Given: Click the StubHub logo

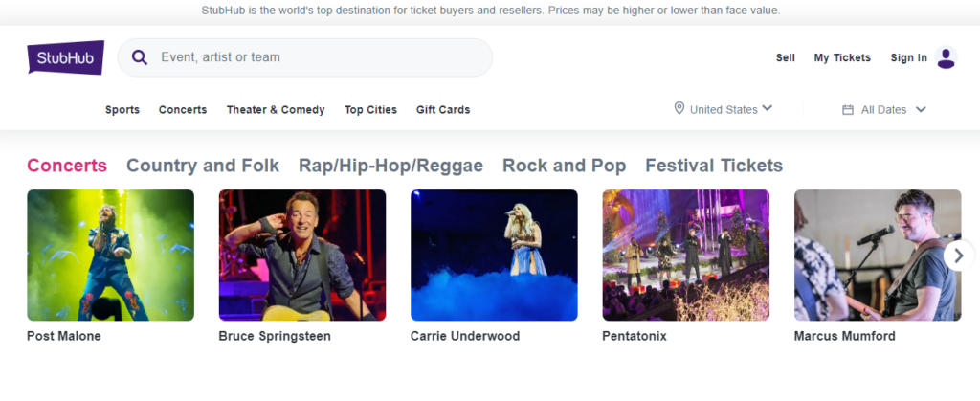Looking at the screenshot, I should (66, 57).
